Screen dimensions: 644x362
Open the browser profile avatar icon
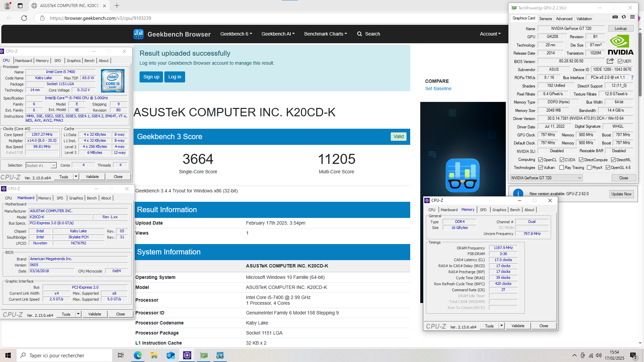tap(7, 6)
